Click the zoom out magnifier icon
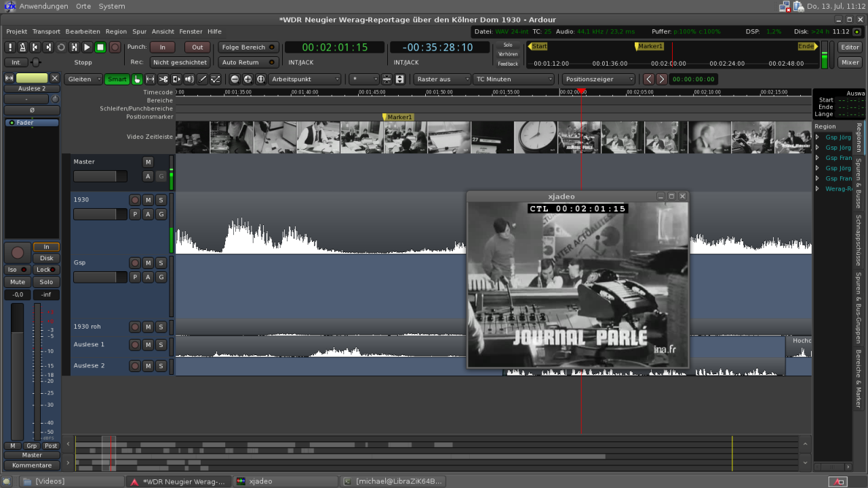 pos(235,79)
